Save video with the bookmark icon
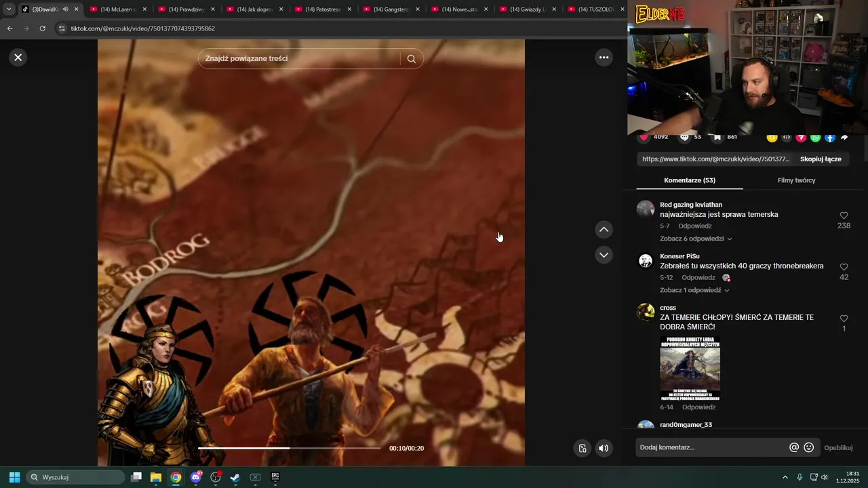868x488 pixels. (717, 137)
